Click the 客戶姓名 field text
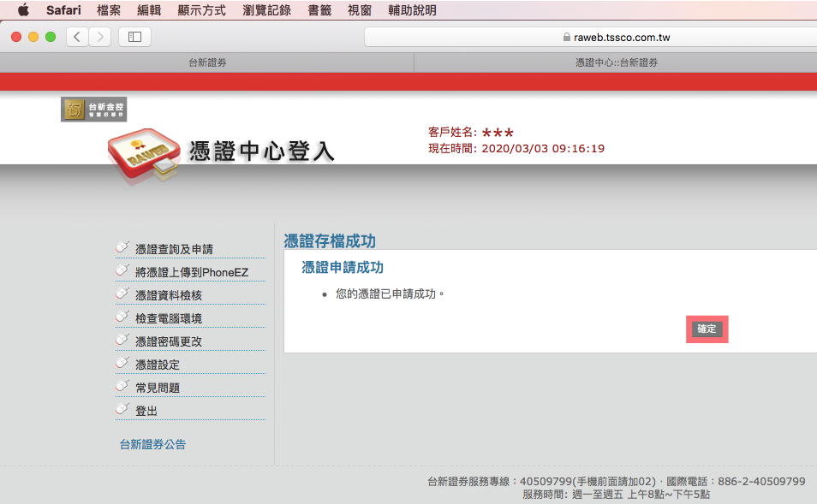 point(471,133)
